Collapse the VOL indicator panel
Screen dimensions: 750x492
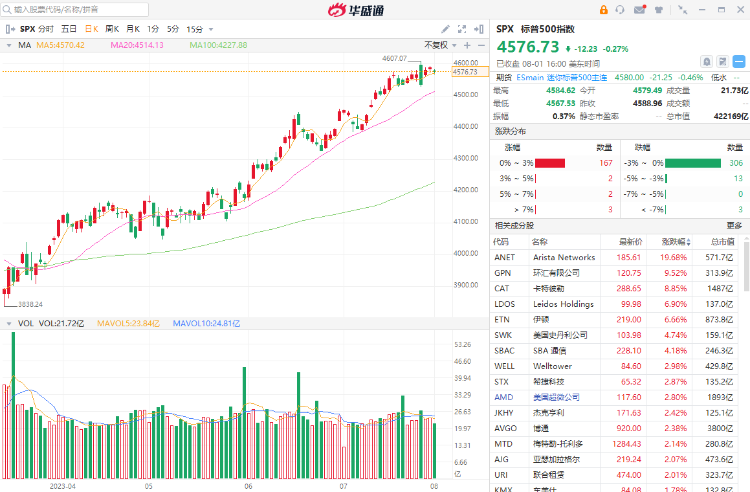[x=9, y=323]
